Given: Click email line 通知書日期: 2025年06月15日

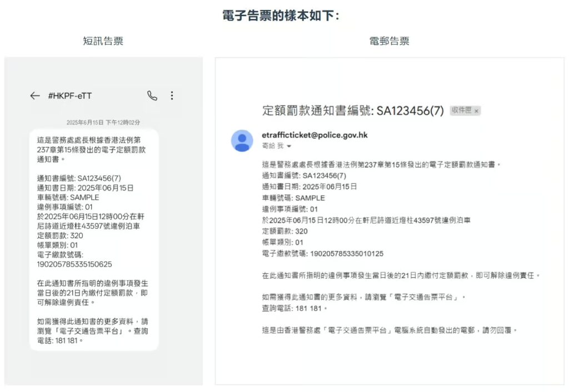Looking at the screenshot, I should (310, 187).
